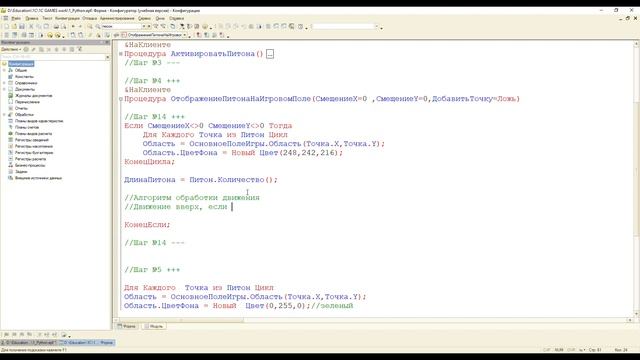
Task: Select Регистры бухгалтерии tree item
Action: click(34, 153)
